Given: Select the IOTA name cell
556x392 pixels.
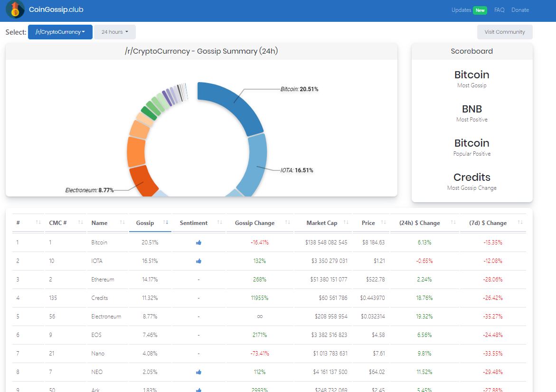Looking at the screenshot, I should point(97,261).
